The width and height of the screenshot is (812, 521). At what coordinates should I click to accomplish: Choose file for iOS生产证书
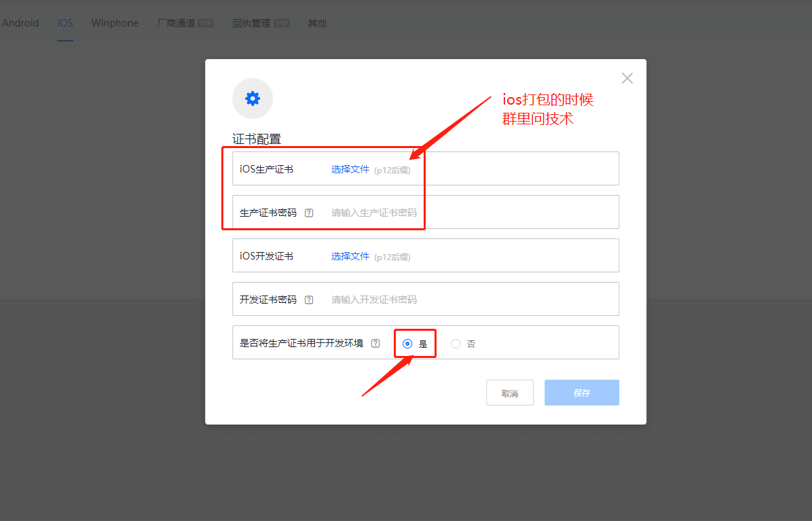point(350,169)
